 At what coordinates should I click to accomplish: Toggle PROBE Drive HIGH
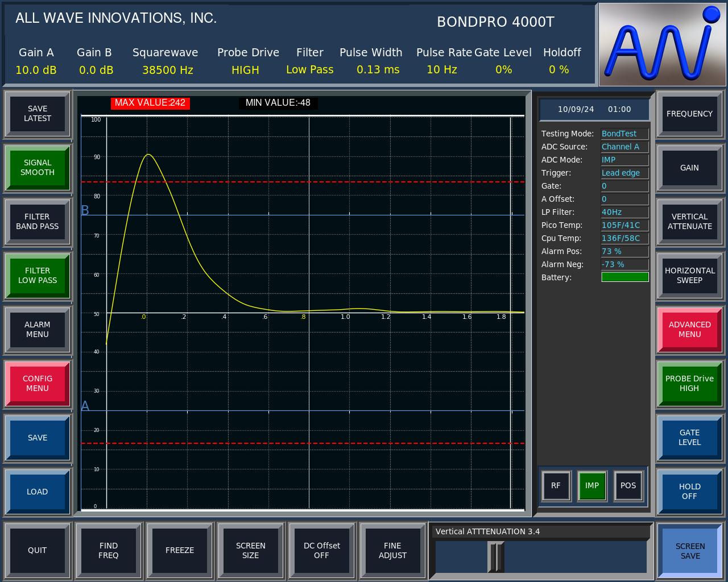[690, 384]
